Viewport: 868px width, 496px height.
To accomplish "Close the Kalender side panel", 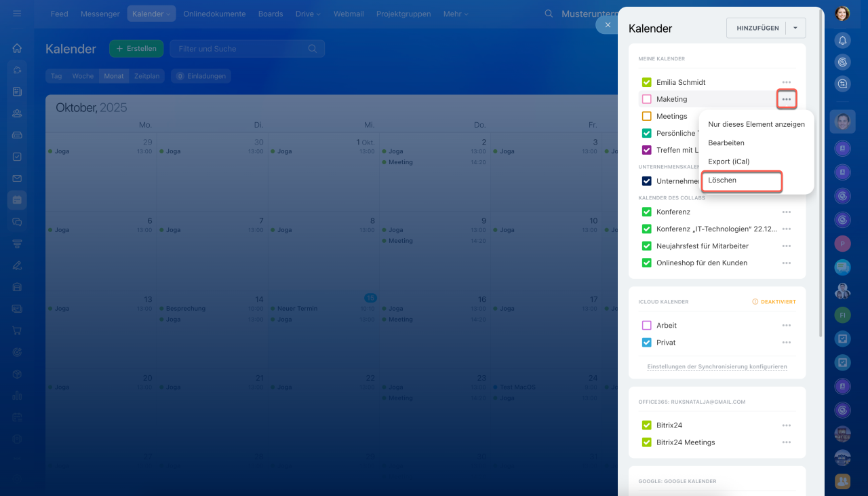I will pos(608,25).
